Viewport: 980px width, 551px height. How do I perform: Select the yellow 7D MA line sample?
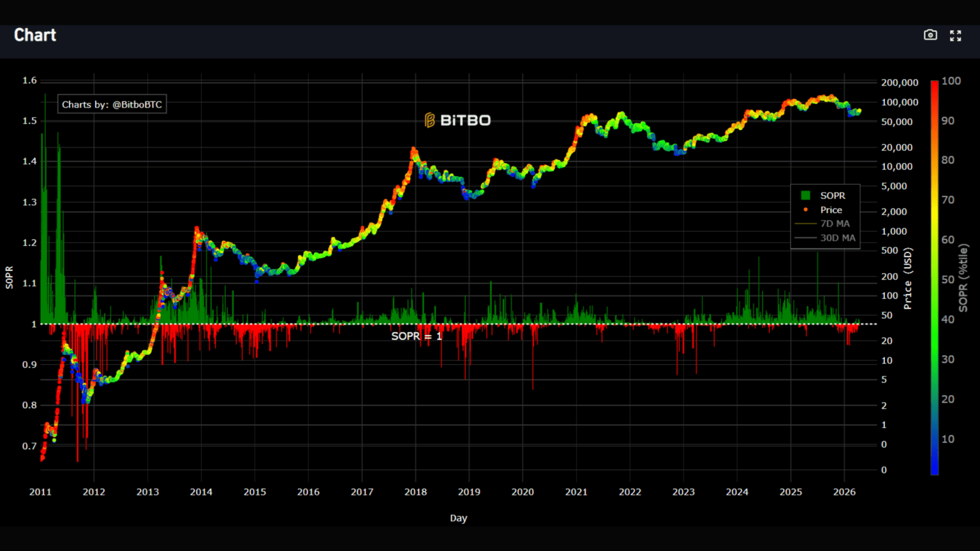tap(805, 223)
